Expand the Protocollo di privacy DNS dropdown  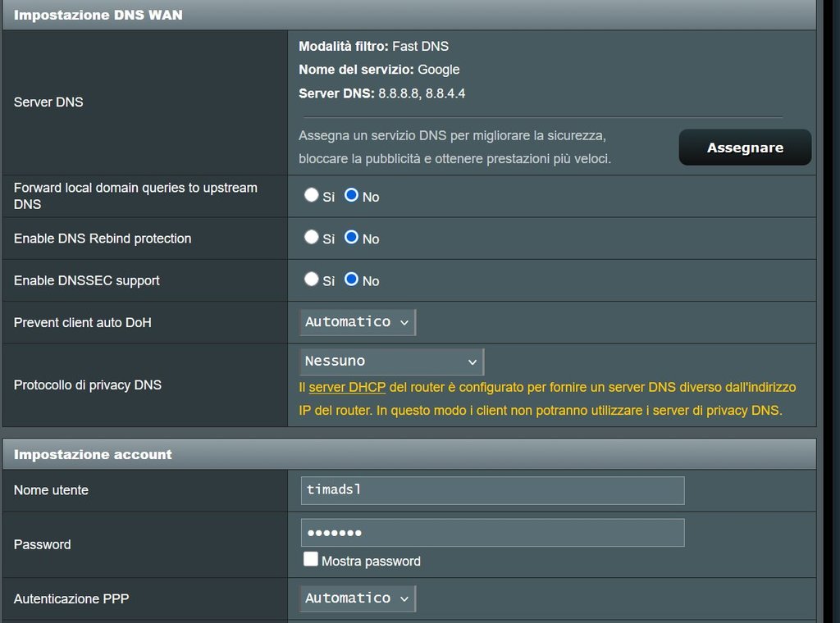[391, 362]
